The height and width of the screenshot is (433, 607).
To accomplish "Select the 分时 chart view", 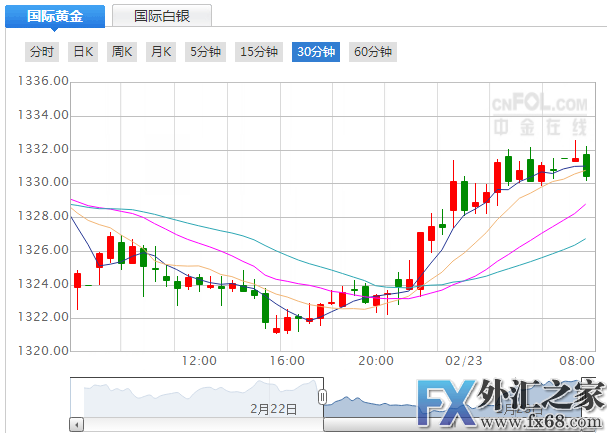I will (x=42, y=52).
